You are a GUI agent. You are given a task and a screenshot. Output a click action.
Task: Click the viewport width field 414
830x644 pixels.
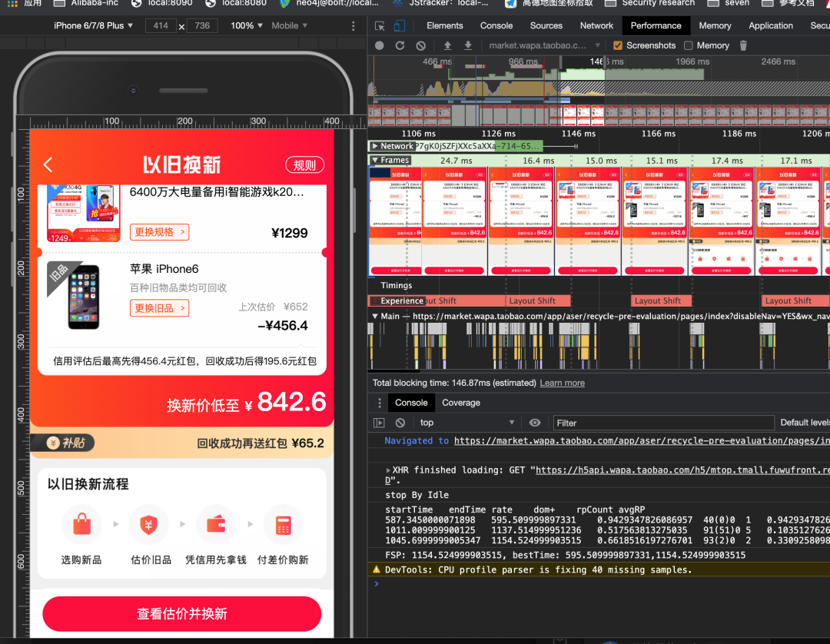coord(161,25)
